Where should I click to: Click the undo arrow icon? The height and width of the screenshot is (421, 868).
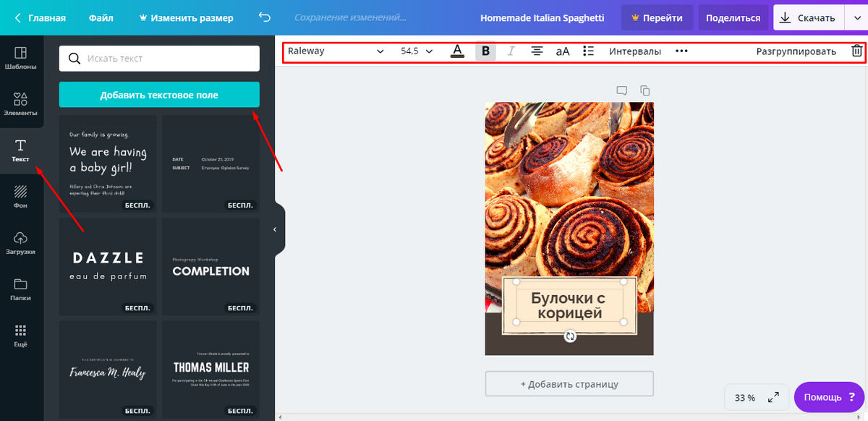point(265,18)
